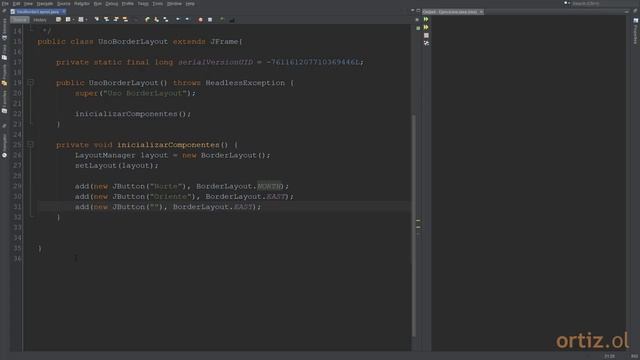640x360 pixels.
Task: Open the Navigate menu
Action: 45,4
